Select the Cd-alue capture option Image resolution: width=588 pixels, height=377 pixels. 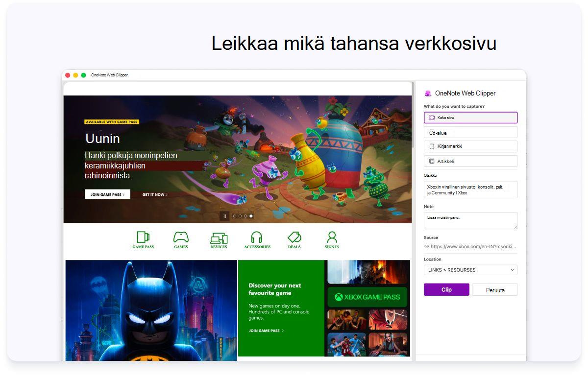coord(470,132)
